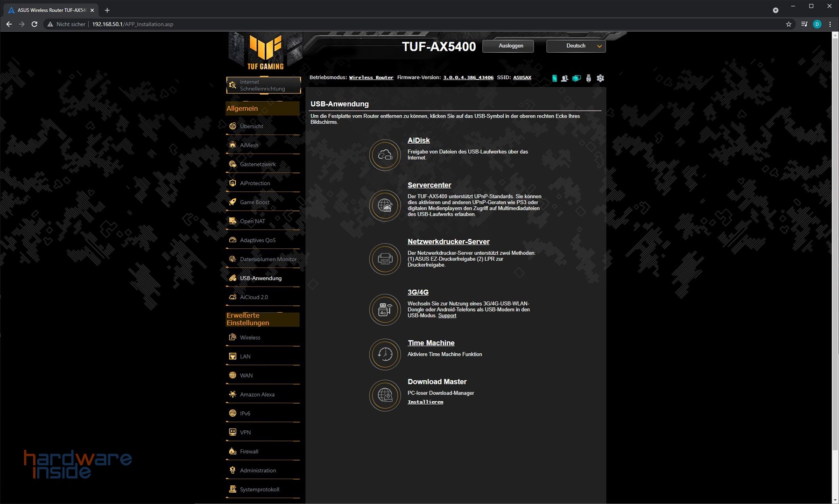839x504 pixels.
Task: Click the Download Master globe icon
Action: coord(385,395)
